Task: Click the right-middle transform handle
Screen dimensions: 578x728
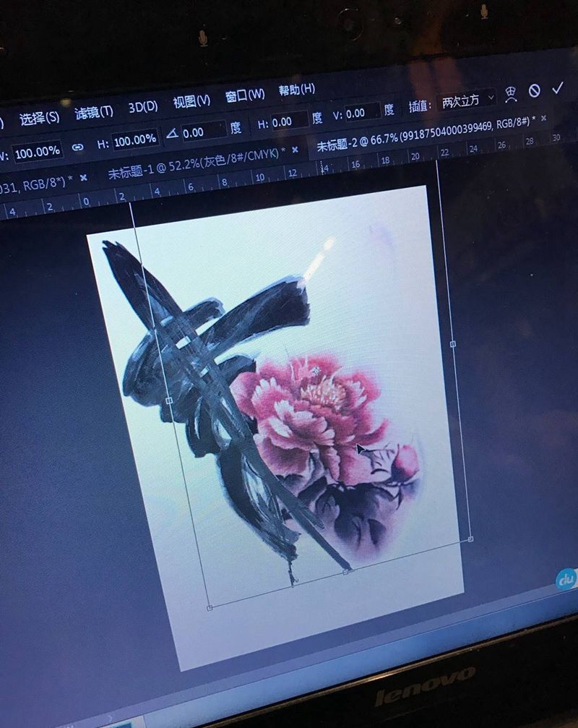Action: click(x=453, y=344)
